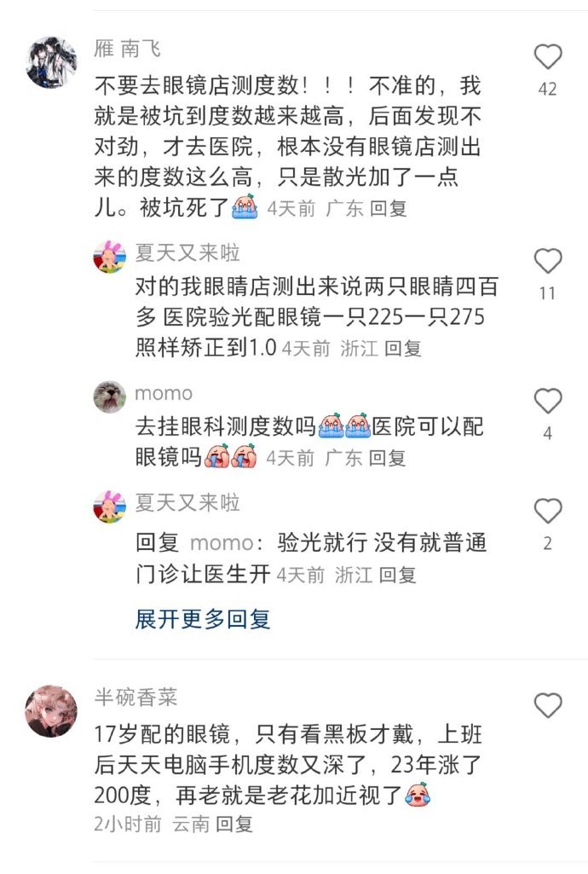Tap the momo mention in the reply text
The image size is (588, 874).
click(222, 542)
